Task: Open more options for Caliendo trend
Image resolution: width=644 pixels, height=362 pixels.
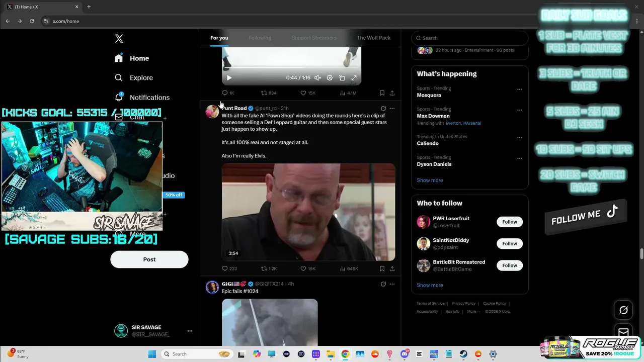Action: pyautogui.click(x=520, y=138)
